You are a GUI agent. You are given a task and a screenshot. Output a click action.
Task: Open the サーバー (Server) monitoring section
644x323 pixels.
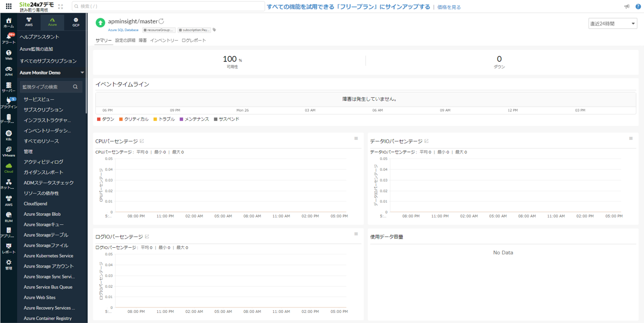pos(8,86)
